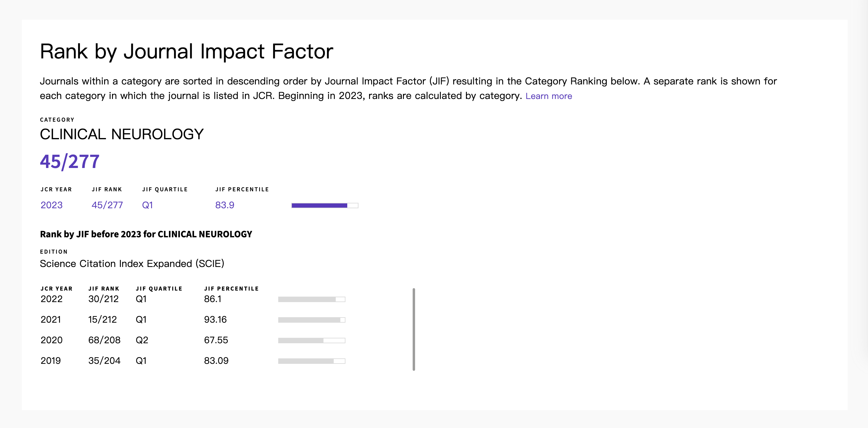Click the 2020 percentile bar showing 67.55
Screen dimensions: 868x428
(312, 341)
